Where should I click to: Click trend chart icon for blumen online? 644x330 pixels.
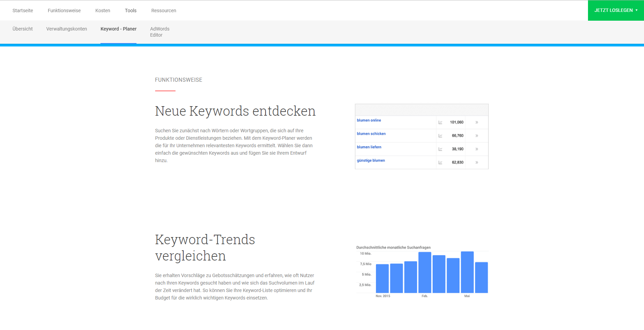pos(440,122)
